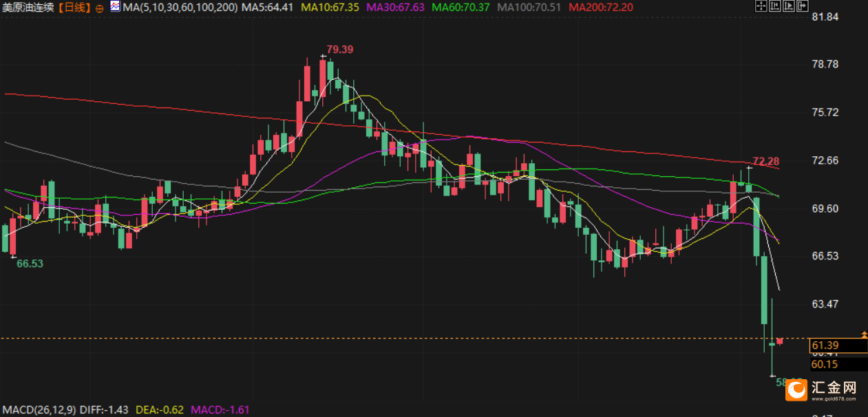Click the 美原油连续 instrument name
868x417 pixels.
pos(30,8)
